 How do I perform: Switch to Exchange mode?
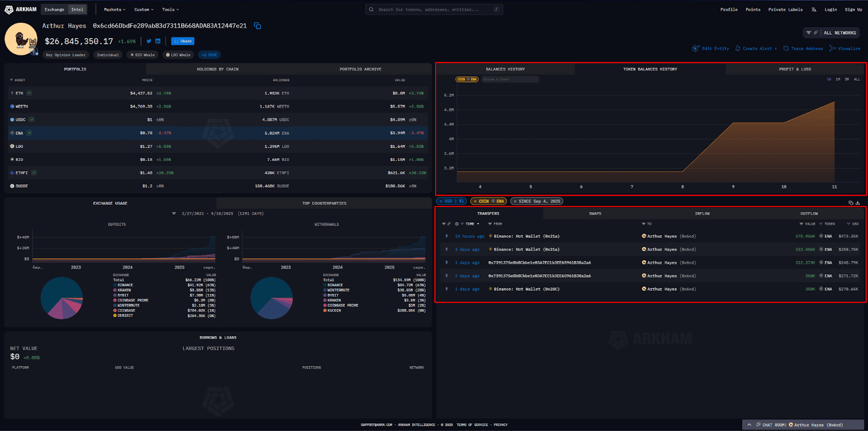pos(54,9)
